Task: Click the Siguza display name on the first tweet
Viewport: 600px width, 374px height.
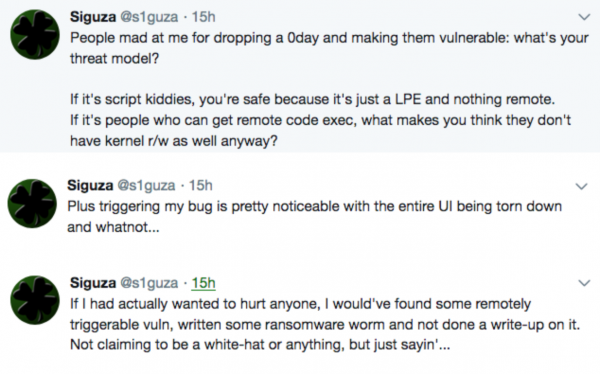Action: [x=93, y=17]
